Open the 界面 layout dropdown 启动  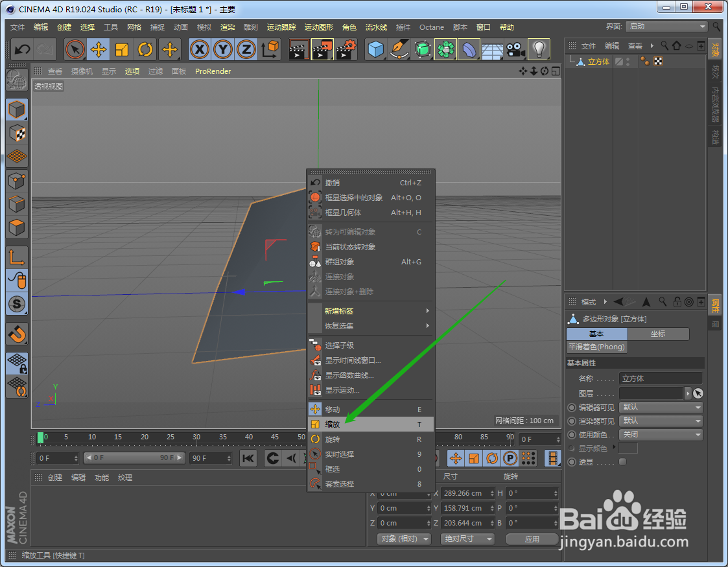coord(666,27)
